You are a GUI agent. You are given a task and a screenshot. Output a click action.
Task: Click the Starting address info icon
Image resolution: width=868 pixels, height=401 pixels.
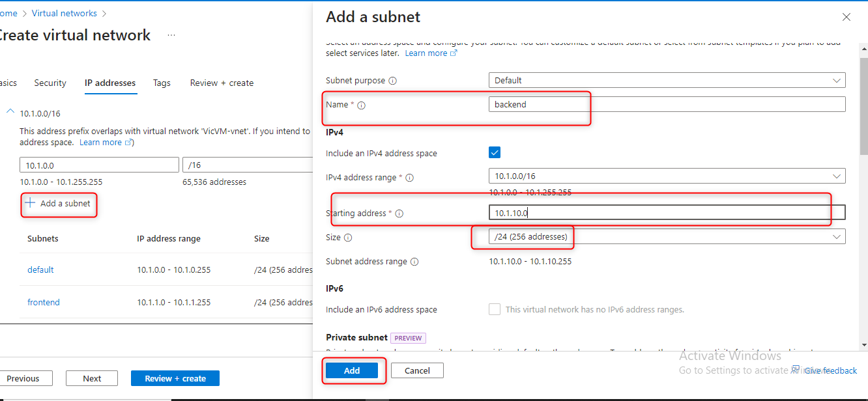(399, 214)
